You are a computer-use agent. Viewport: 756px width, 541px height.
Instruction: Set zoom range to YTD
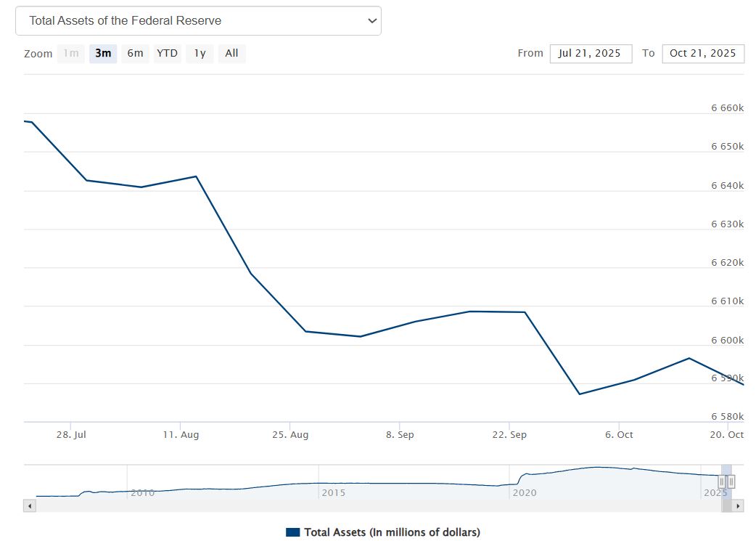pyautogui.click(x=167, y=53)
